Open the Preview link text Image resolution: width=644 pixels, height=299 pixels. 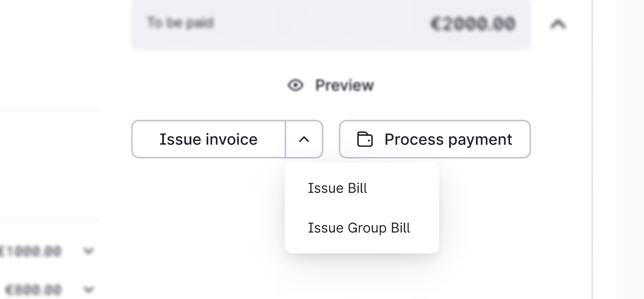[345, 85]
